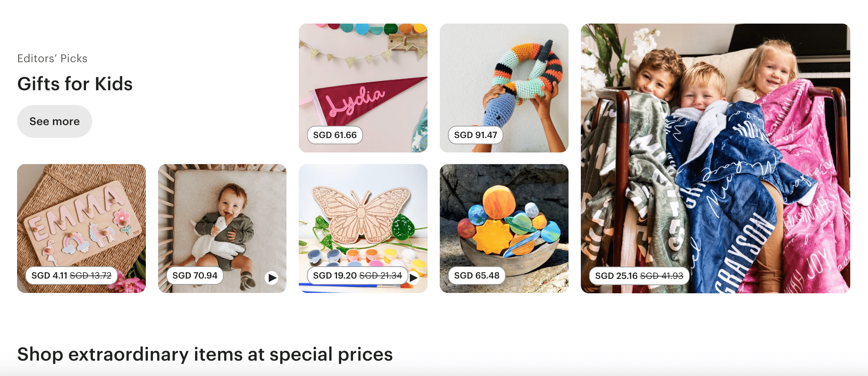The image size is (868, 376).
Task: Click the SGD 70.94 price tag
Action: (x=195, y=276)
